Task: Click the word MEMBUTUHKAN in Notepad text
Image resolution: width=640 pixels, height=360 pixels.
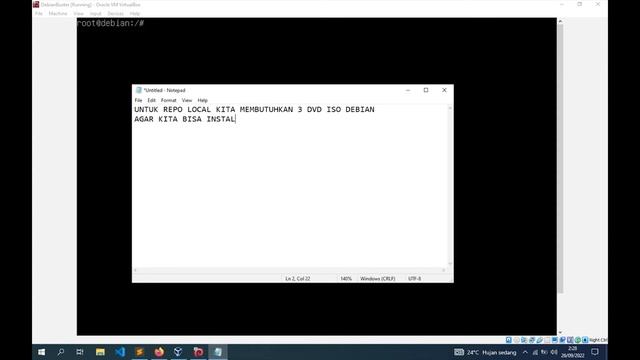Action: (x=266, y=110)
